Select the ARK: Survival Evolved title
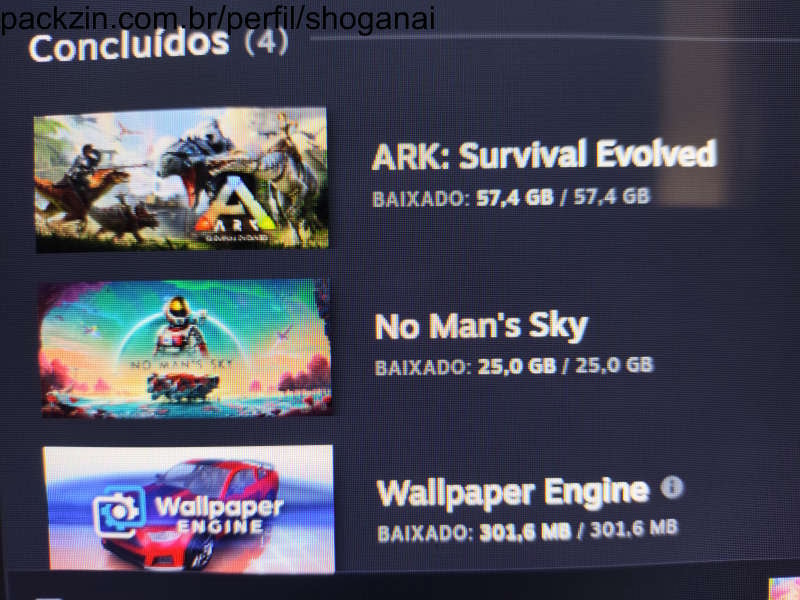 point(544,155)
